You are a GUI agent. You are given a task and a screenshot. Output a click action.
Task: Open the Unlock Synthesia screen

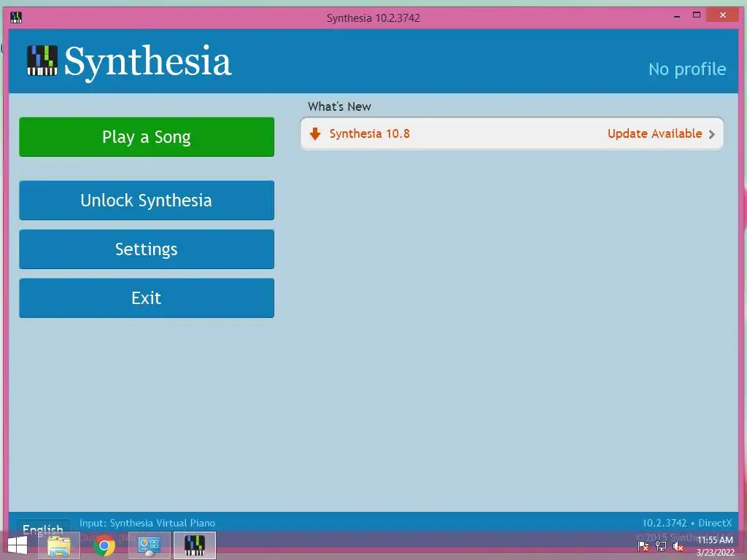146,201
